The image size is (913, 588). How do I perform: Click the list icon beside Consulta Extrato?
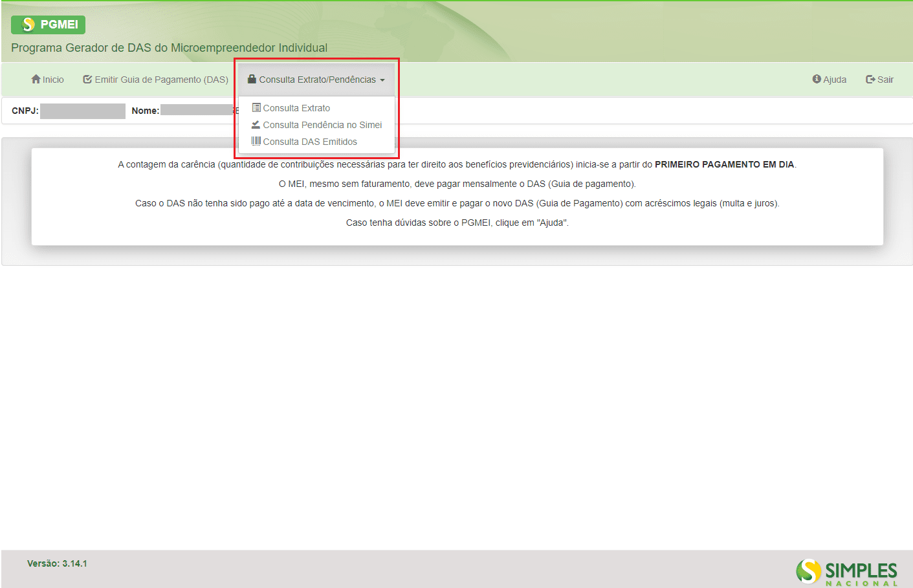point(256,107)
